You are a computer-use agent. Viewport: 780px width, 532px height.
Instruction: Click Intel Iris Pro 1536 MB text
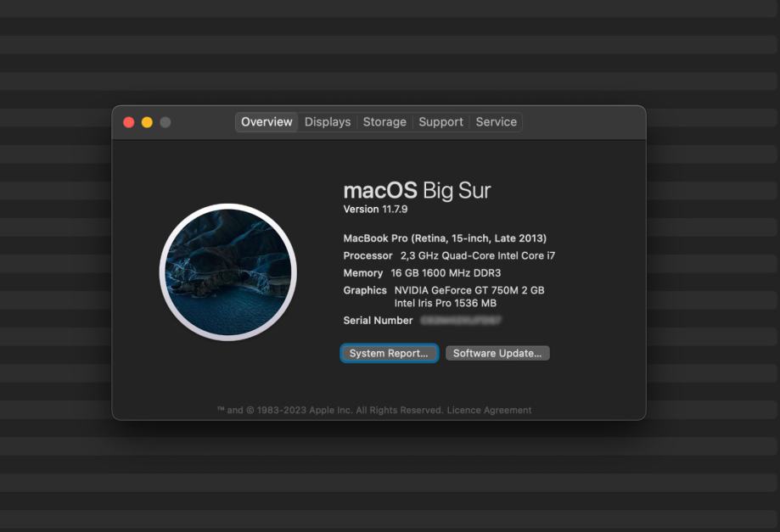[x=446, y=303]
